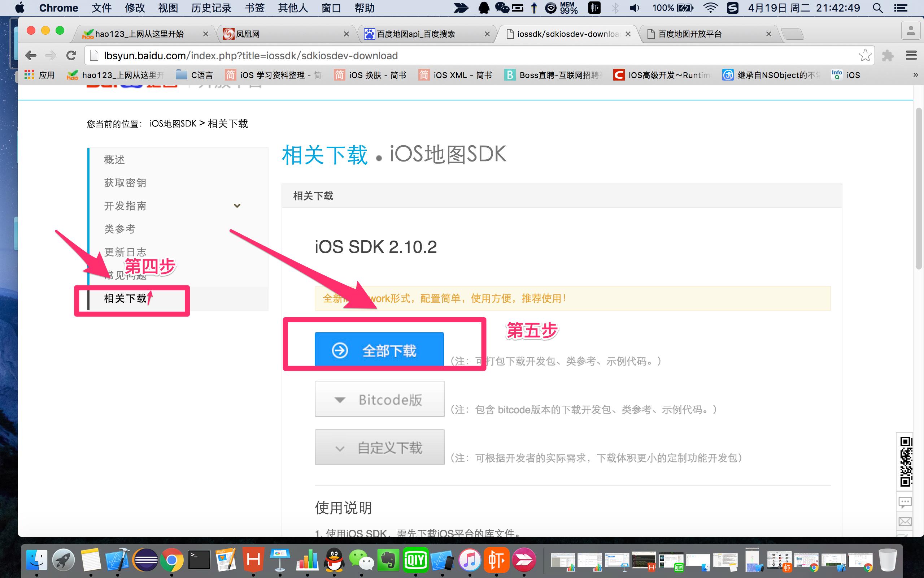Open the Chrome extensions puzzle icon
The image size is (924, 578).
coord(888,56)
